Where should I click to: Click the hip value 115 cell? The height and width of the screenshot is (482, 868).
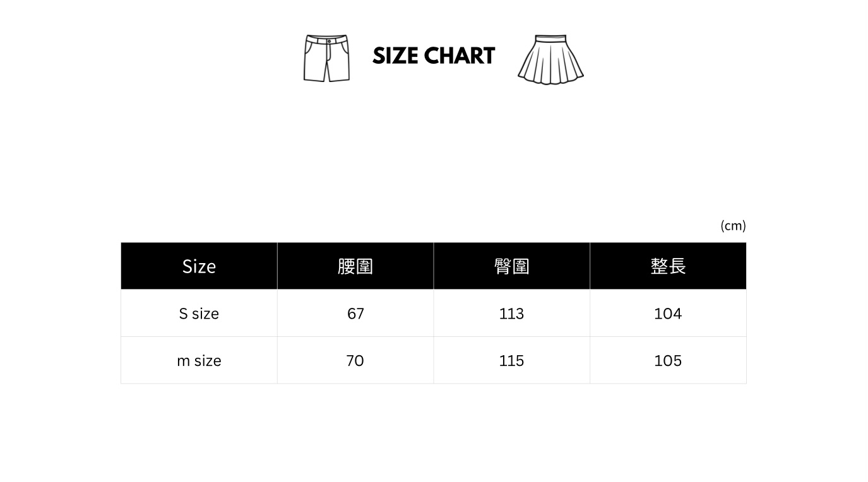point(511,361)
